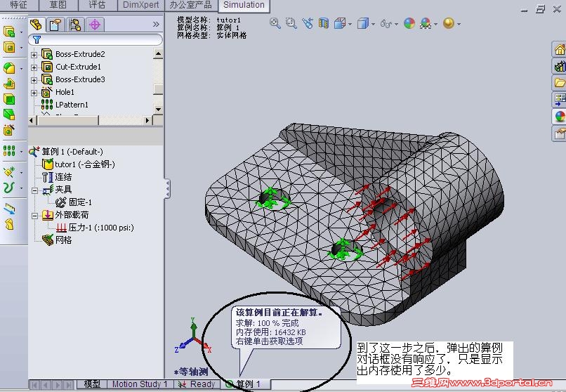The height and width of the screenshot is (392, 566).
Task: Open the FeatureManager design tree tab
Action: pyautogui.click(x=36, y=25)
